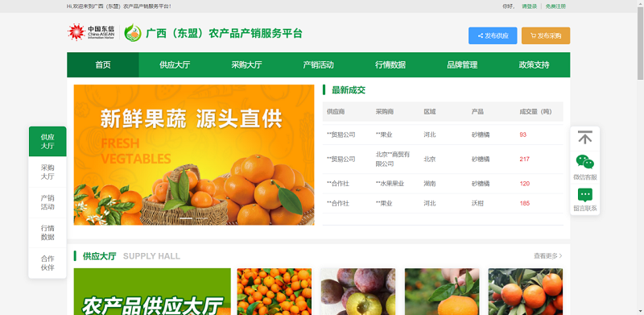Click the green orange platform logo
This screenshot has height=315, width=644.
133,32
